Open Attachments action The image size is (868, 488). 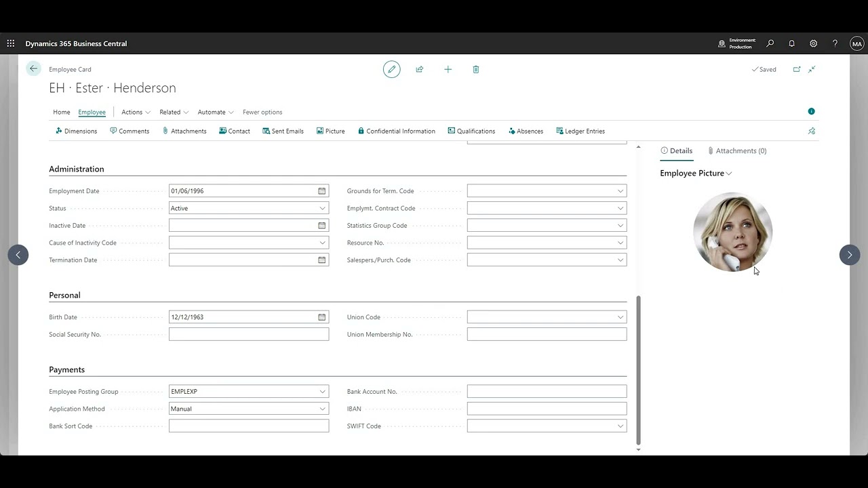(x=184, y=131)
